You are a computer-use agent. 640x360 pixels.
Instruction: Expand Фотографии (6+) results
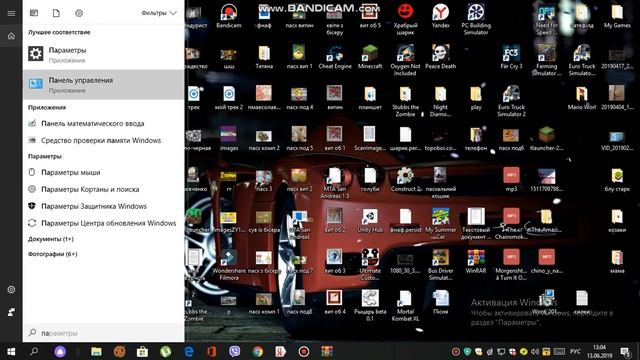[53, 254]
